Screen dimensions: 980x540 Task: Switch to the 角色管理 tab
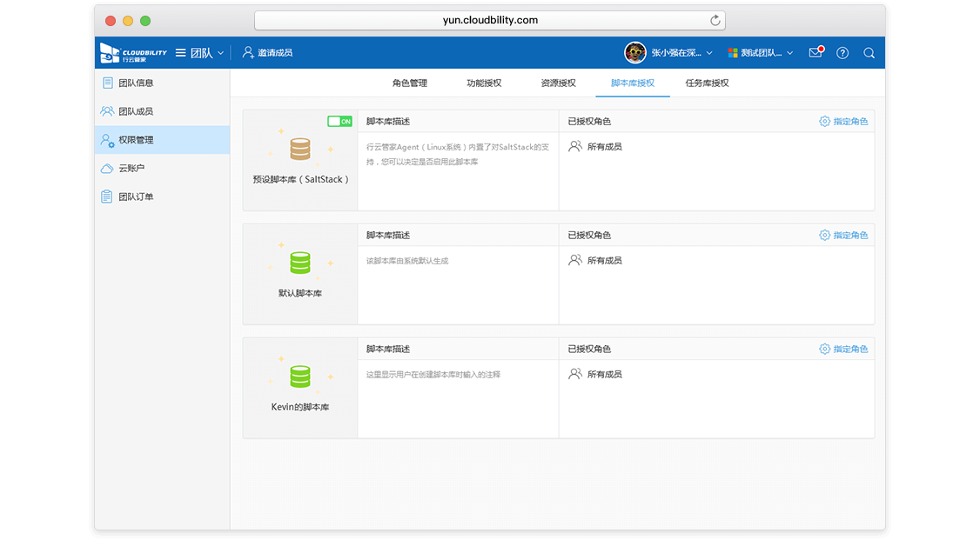410,83
